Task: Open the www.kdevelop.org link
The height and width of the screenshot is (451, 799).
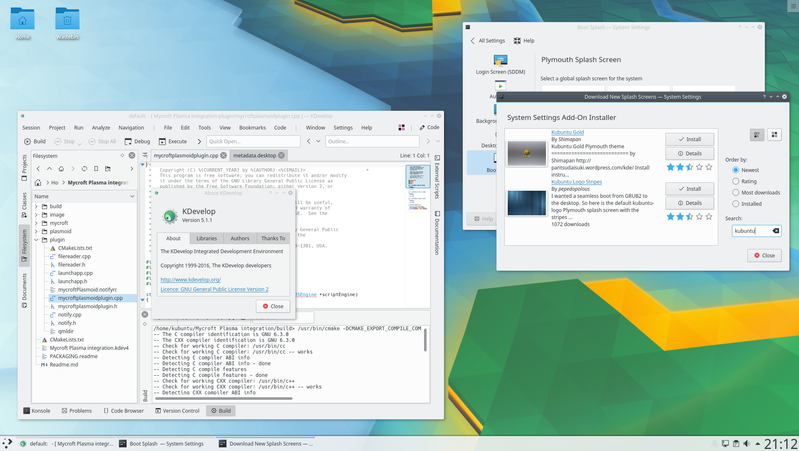Action: pos(190,280)
